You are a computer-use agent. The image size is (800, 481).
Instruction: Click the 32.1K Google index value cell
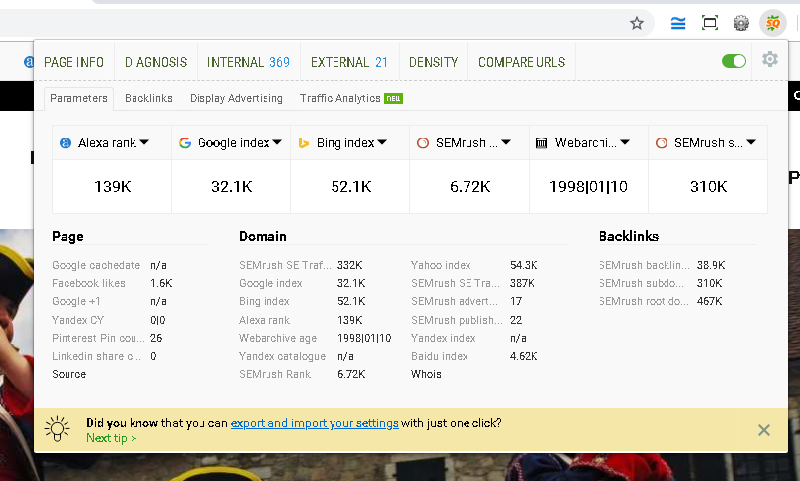232,187
